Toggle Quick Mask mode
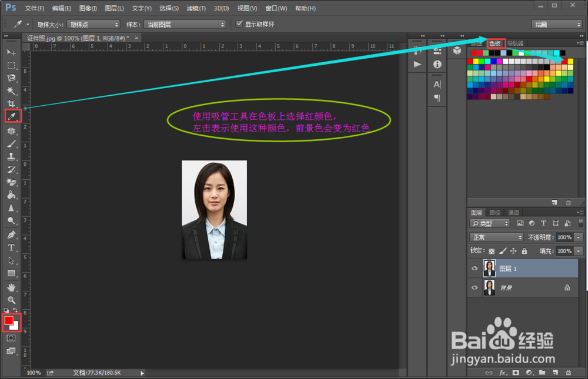This screenshot has height=379, width=588. [x=11, y=338]
